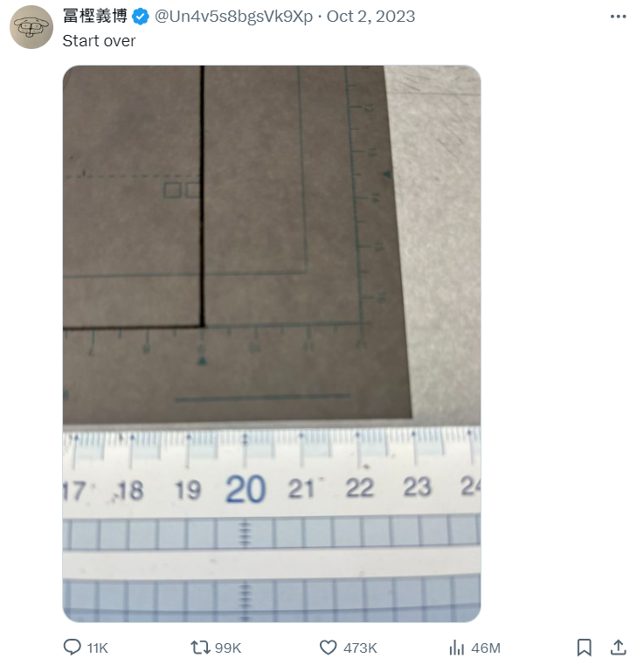Click the display name 冨樫義博
The height and width of the screenshot is (665, 644).
[95, 17]
